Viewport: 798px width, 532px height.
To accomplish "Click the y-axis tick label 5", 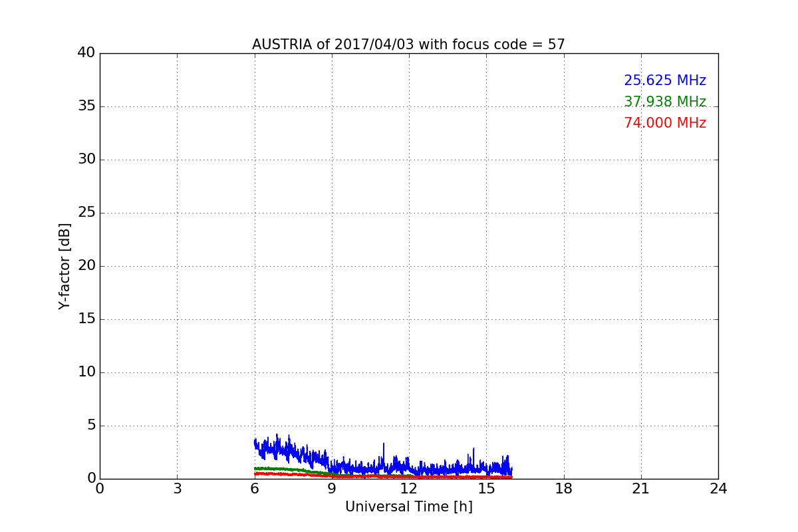I will pos(91,426).
